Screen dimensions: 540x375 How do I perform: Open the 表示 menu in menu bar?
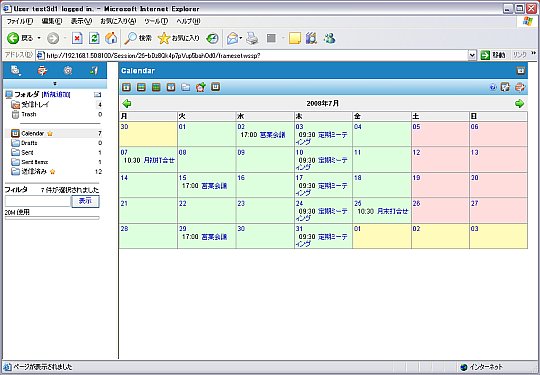click(x=81, y=21)
